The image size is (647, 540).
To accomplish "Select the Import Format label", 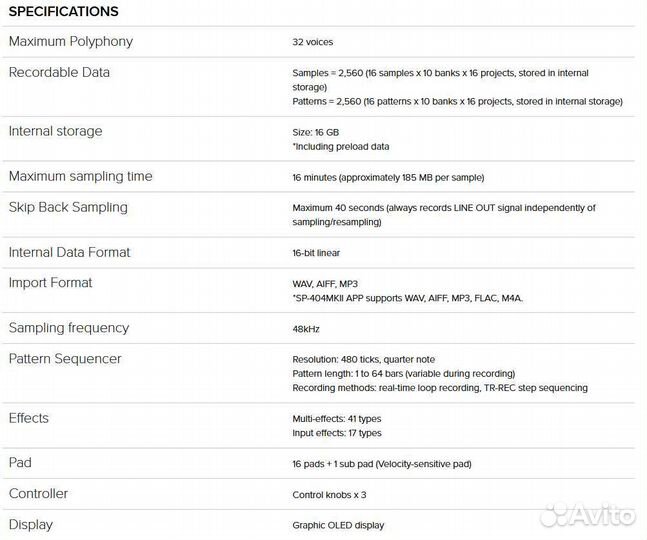I will click(x=50, y=283).
